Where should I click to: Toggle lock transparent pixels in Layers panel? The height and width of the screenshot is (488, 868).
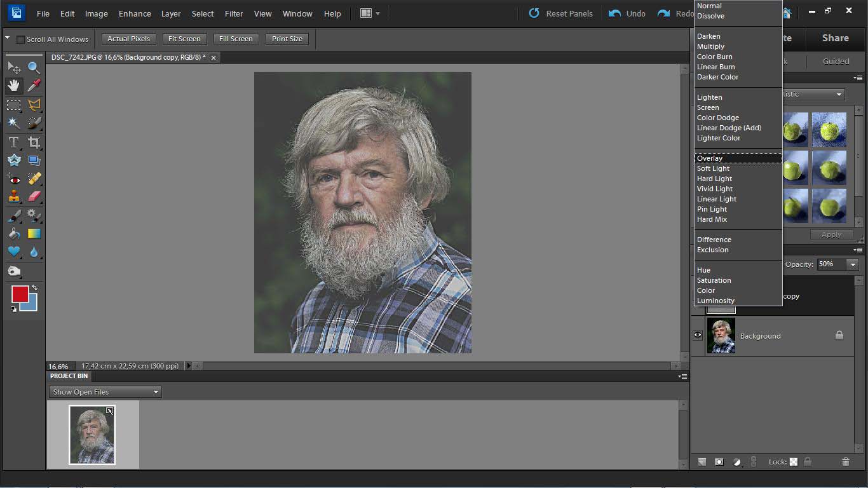click(794, 462)
